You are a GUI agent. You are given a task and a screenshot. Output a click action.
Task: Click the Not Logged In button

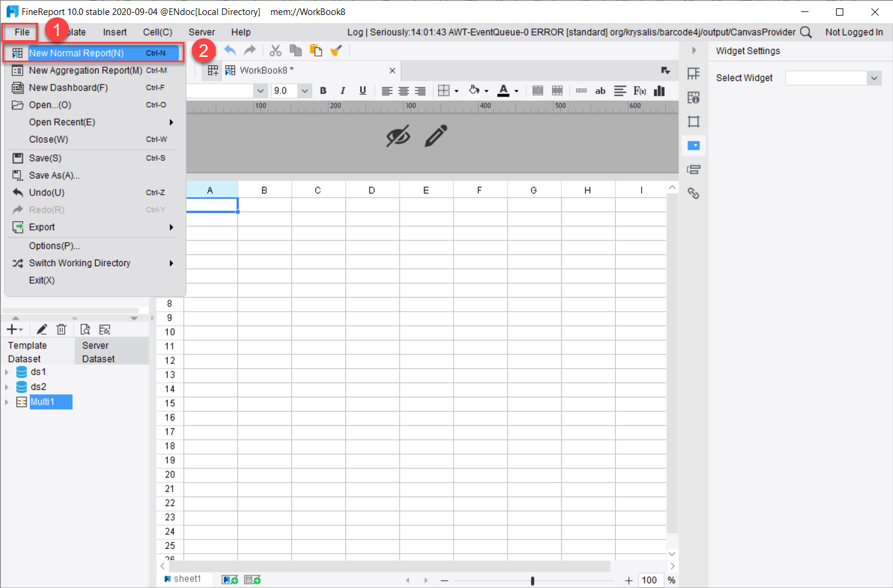[x=854, y=32]
